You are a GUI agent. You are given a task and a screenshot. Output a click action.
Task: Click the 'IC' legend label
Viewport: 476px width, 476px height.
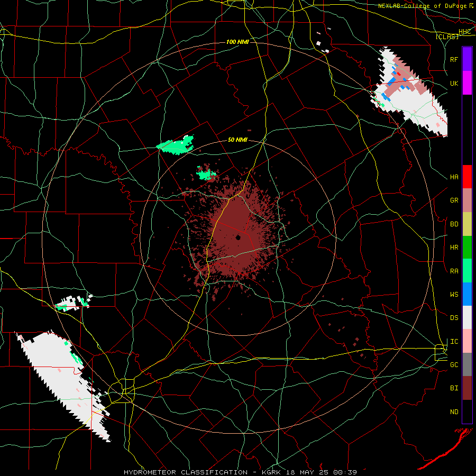[454, 342]
